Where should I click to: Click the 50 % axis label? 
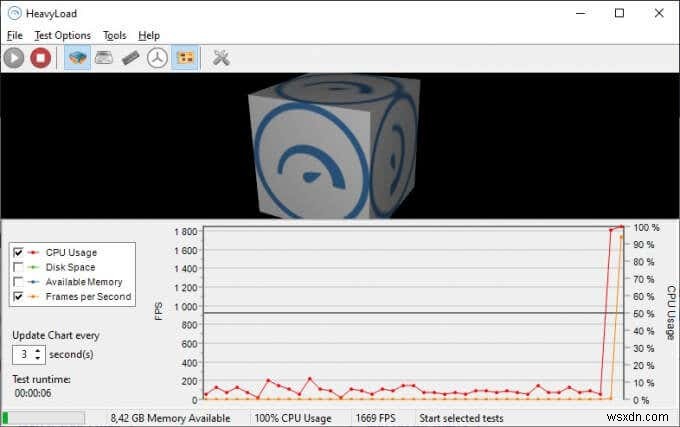644,313
